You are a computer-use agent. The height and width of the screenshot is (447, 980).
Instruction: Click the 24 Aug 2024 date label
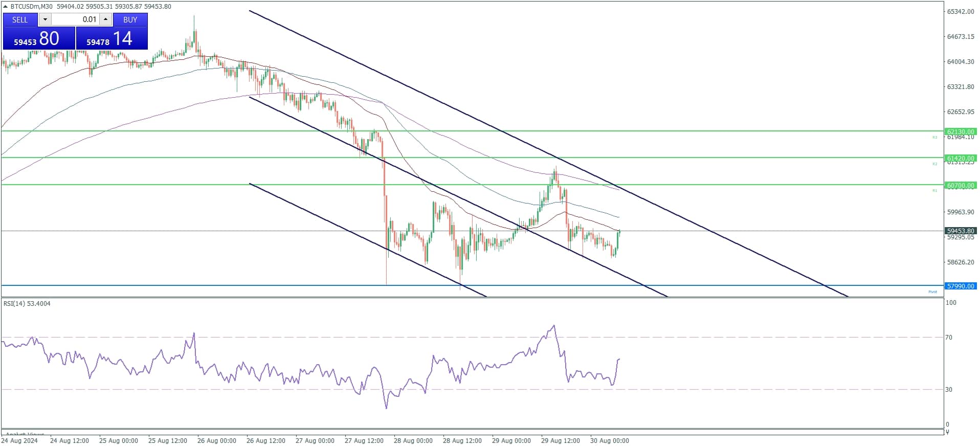point(19,440)
